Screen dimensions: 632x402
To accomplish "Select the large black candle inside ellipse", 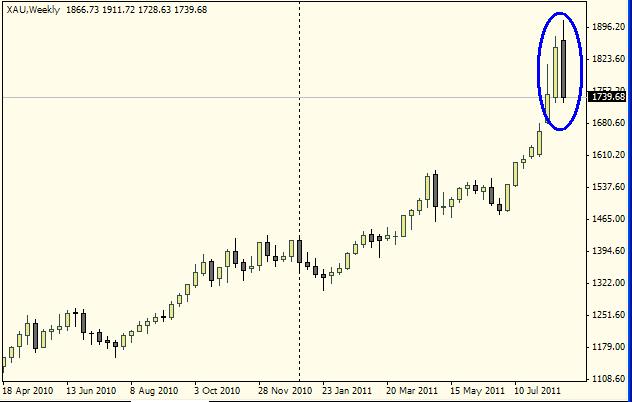I will (x=564, y=69).
